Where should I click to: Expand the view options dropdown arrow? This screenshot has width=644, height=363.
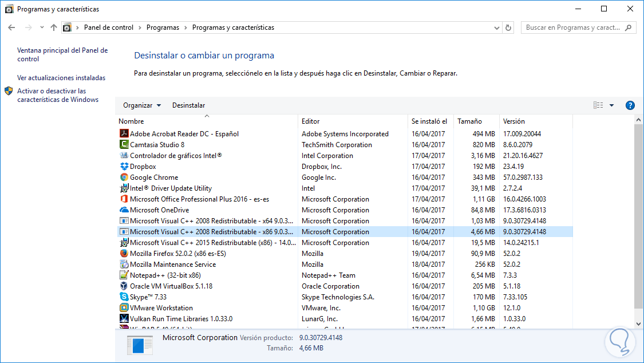(611, 105)
